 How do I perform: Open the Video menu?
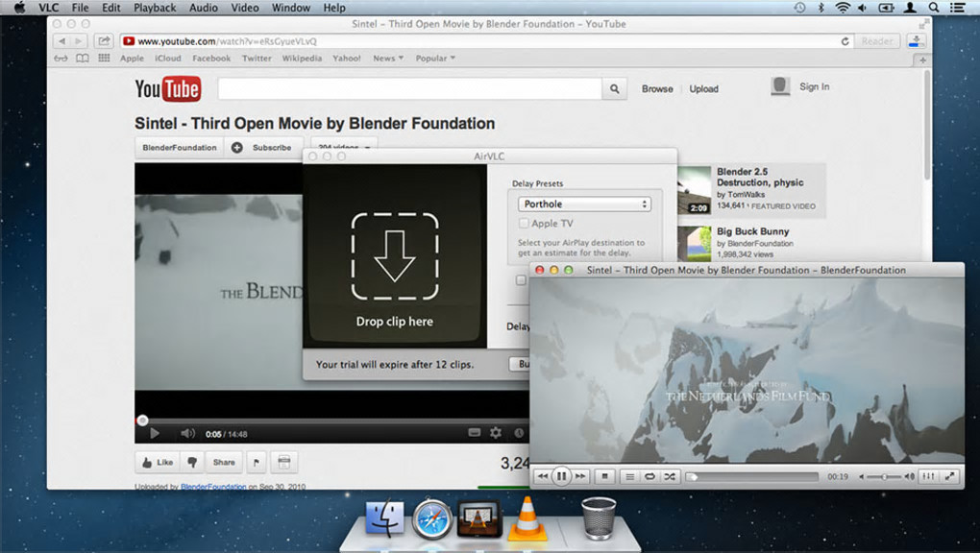pyautogui.click(x=244, y=8)
